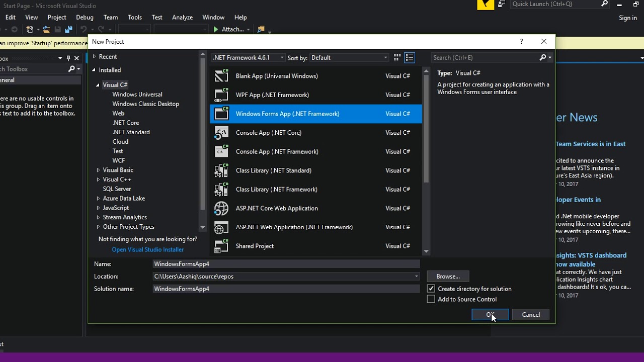
Task: Select Azure Data Lake tree item
Action: [x=124, y=199]
